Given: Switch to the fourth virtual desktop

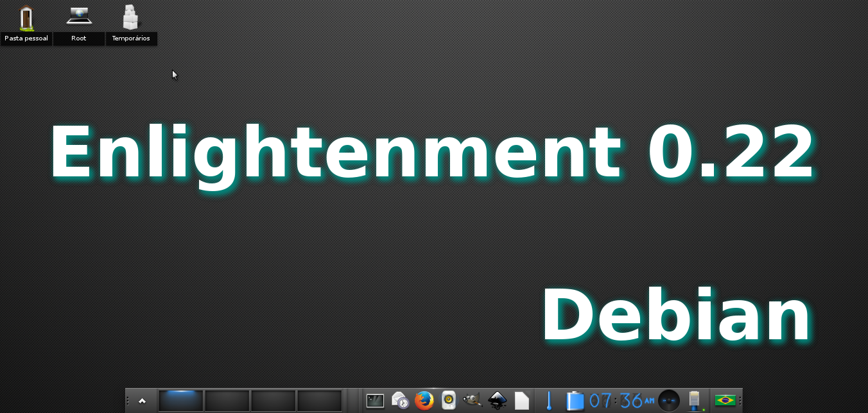Looking at the screenshot, I should click(x=320, y=399).
